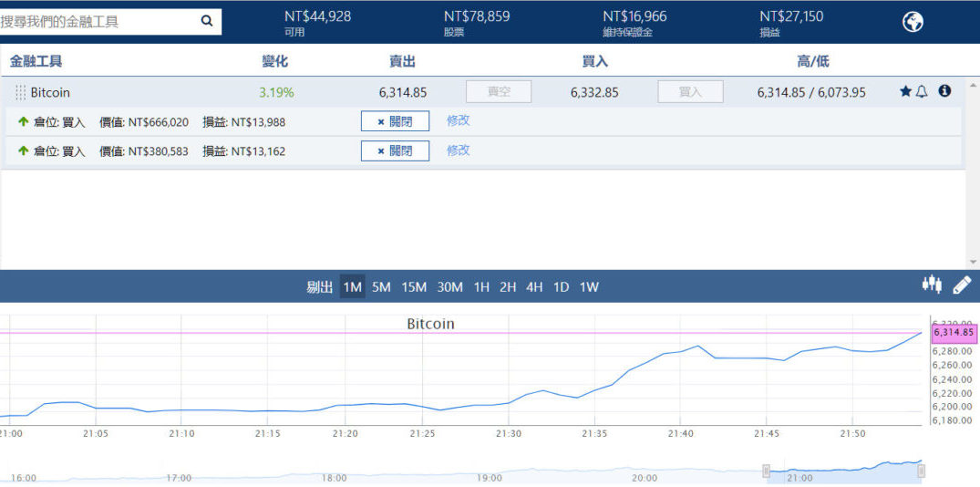Click the available balance NT$44,928
This screenshot has height=487, width=980.
click(317, 17)
